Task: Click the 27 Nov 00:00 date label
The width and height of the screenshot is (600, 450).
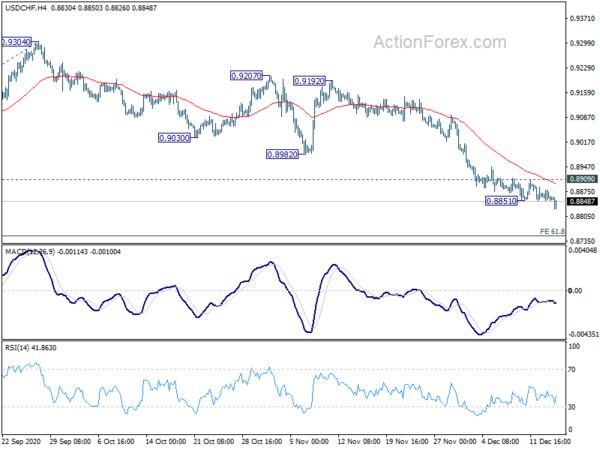Action: [455, 441]
